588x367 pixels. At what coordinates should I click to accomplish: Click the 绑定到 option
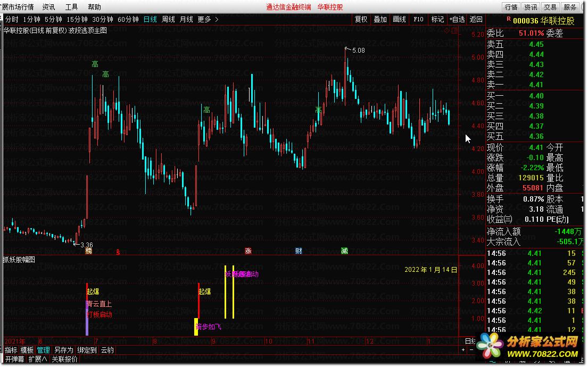pyautogui.click(x=87, y=350)
